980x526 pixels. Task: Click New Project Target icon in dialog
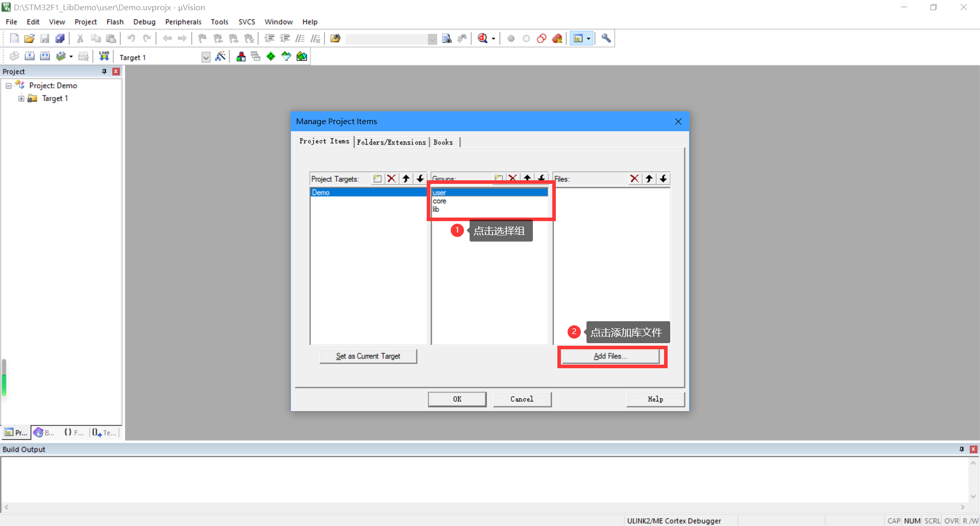pyautogui.click(x=377, y=178)
